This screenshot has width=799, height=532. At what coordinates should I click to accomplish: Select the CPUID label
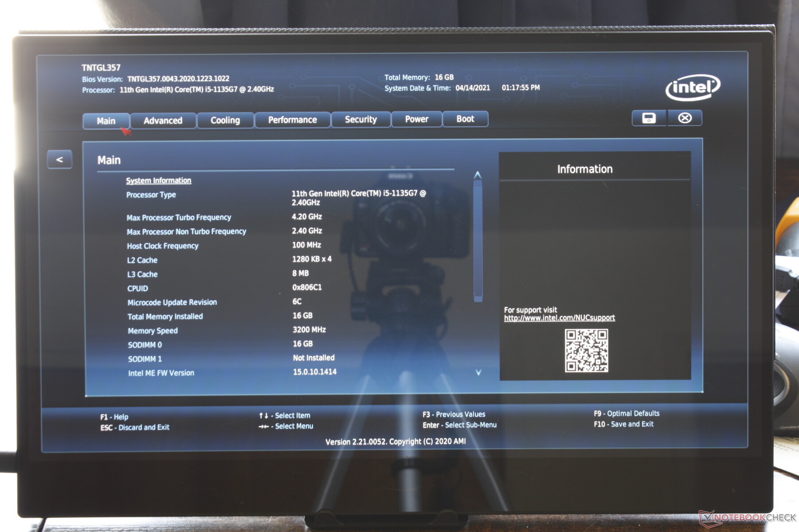pos(137,289)
